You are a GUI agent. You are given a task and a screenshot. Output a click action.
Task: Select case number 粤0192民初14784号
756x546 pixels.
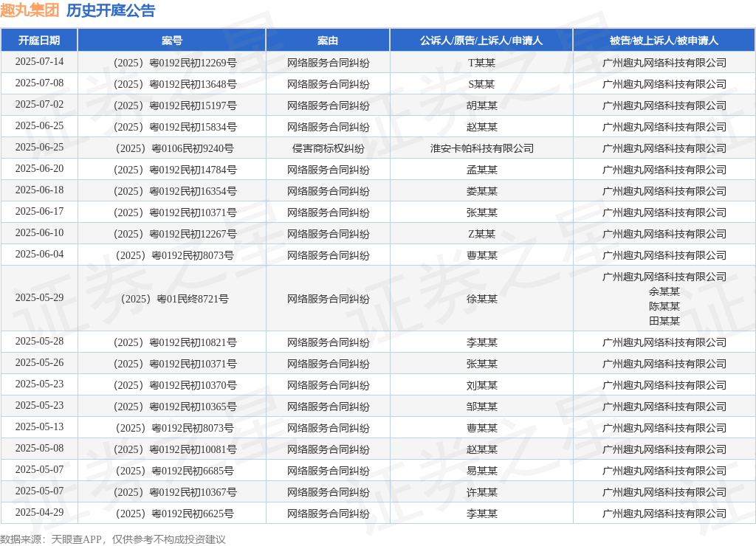pos(175,170)
